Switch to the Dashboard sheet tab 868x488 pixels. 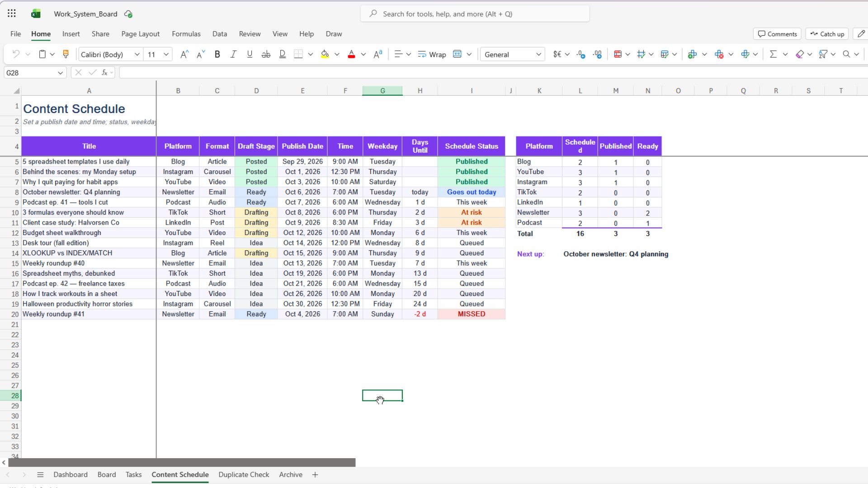pyautogui.click(x=71, y=474)
